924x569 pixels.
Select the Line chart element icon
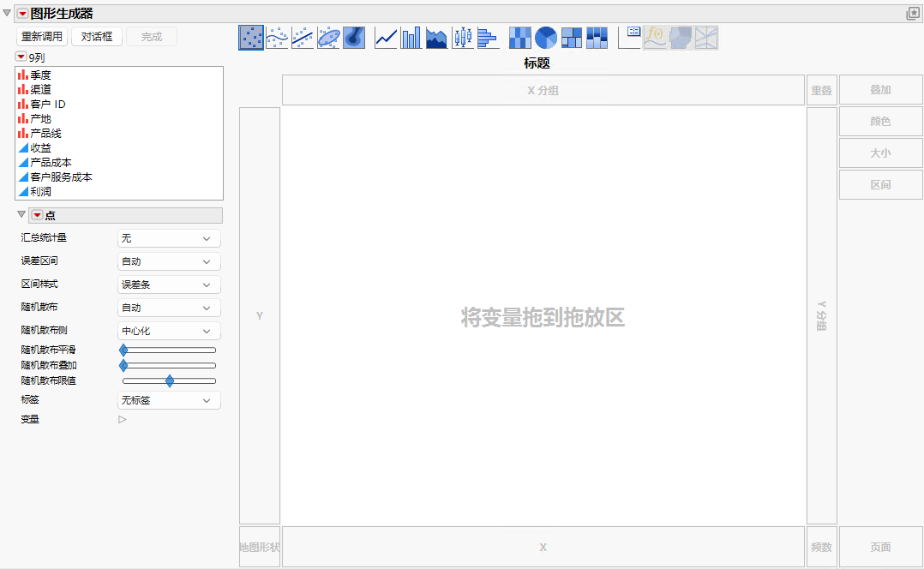click(x=386, y=38)
